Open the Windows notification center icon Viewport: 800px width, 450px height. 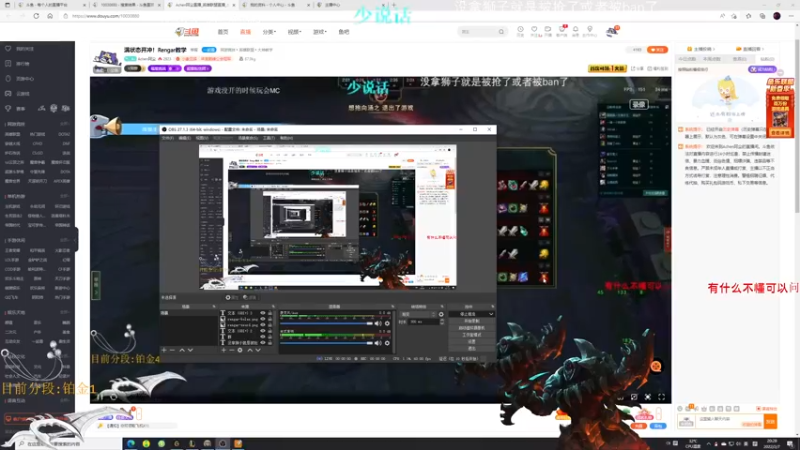click(790, 443)
